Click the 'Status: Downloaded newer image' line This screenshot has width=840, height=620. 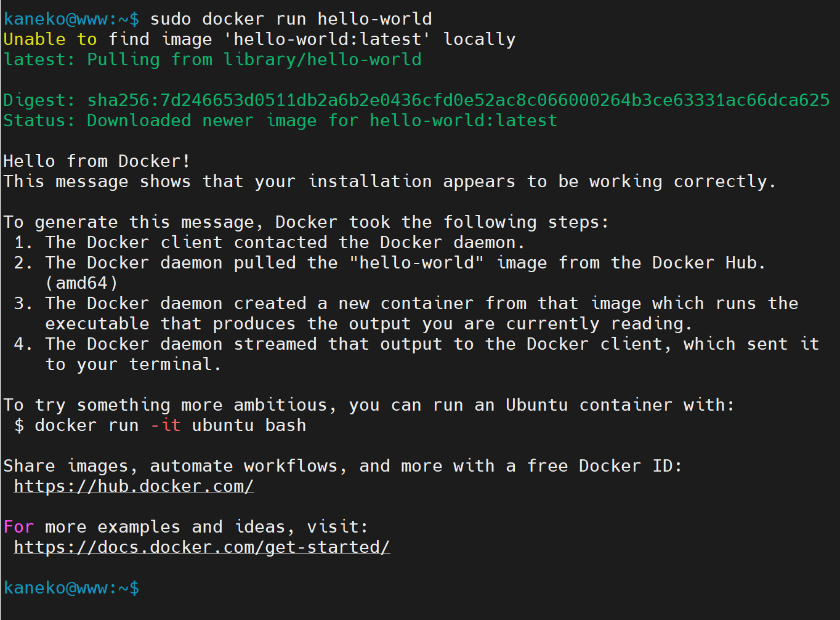tap(280, 121)
